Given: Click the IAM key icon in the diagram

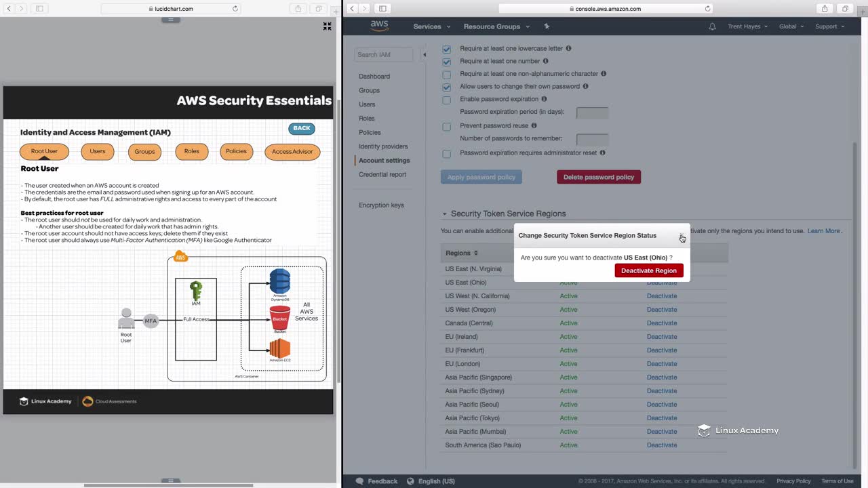Looking at the screenshot, I should point(196,291).
